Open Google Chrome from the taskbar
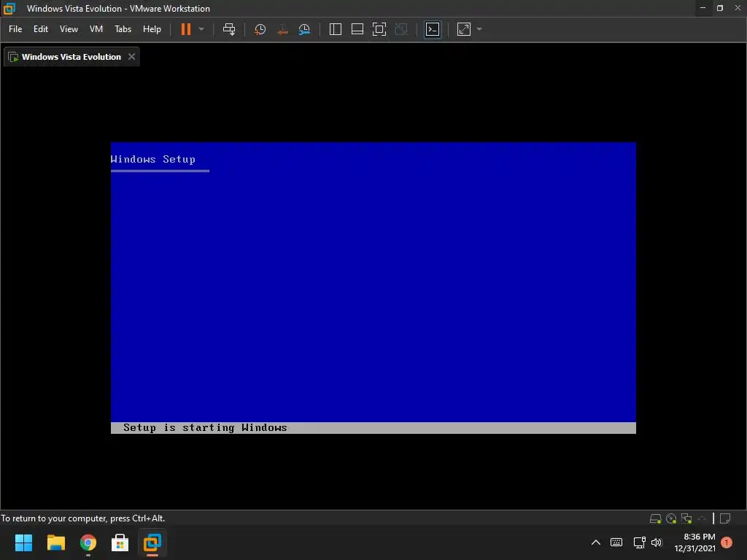Viewport: 747px width, 560px height. (x=88, y=542)
